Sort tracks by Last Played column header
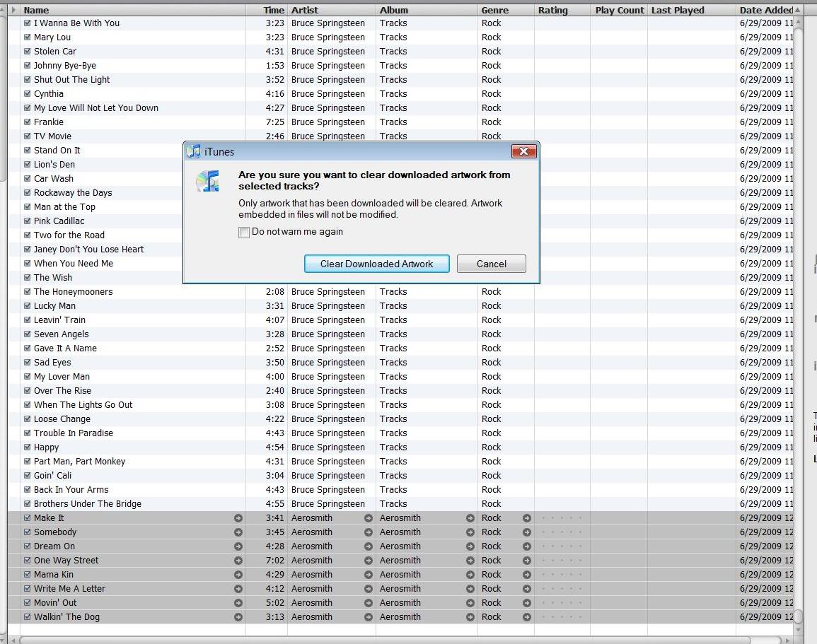The width and height of the screenshot is (817, 644). click(x=692, y=10)
